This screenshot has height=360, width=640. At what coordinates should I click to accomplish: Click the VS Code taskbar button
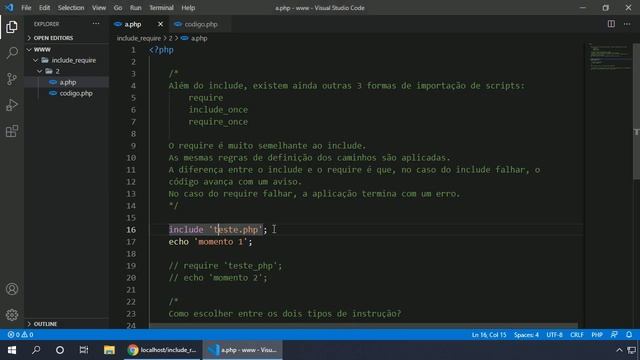242,350
